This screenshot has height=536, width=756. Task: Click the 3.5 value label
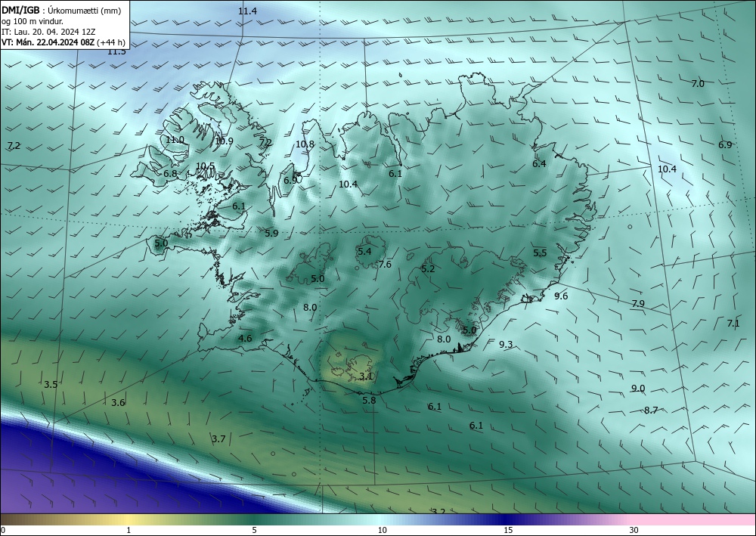tap(51, 385)
